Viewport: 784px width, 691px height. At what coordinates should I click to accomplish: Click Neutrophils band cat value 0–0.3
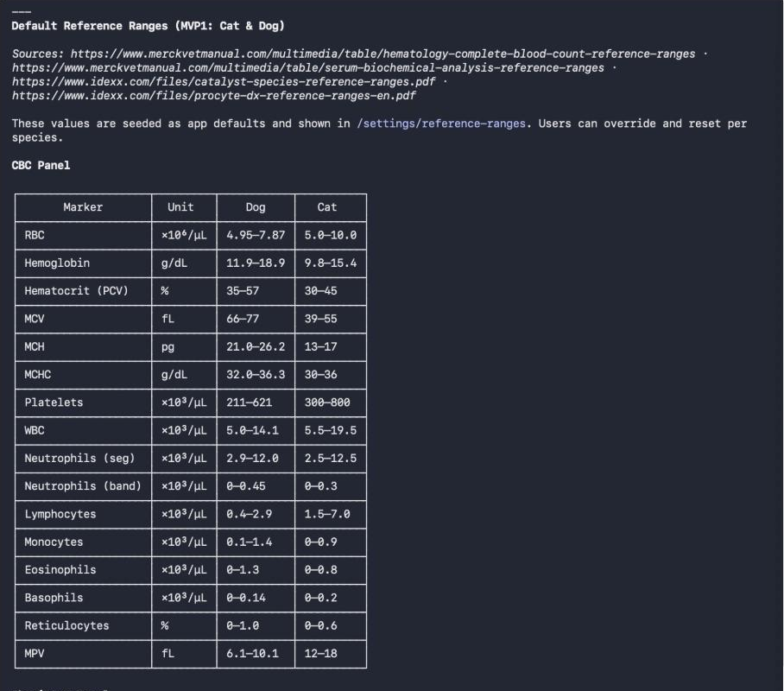coord(320,486)
